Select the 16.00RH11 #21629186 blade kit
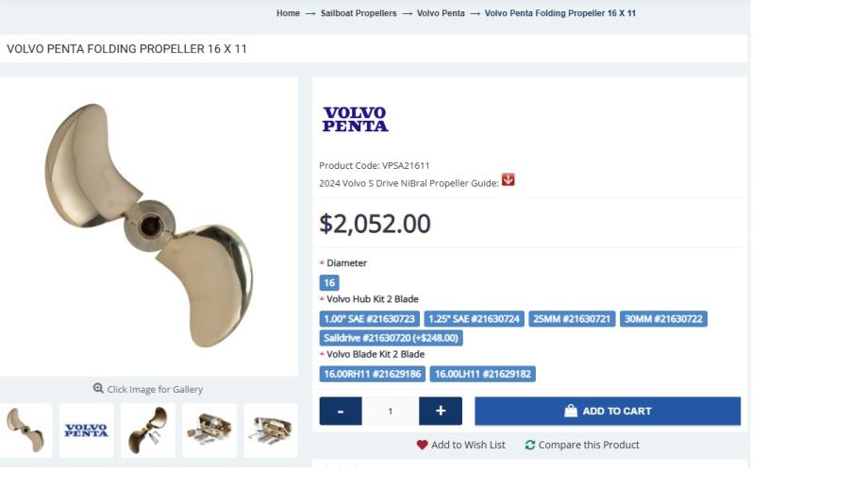Screen dimensions: 868x488 [373, 374]
